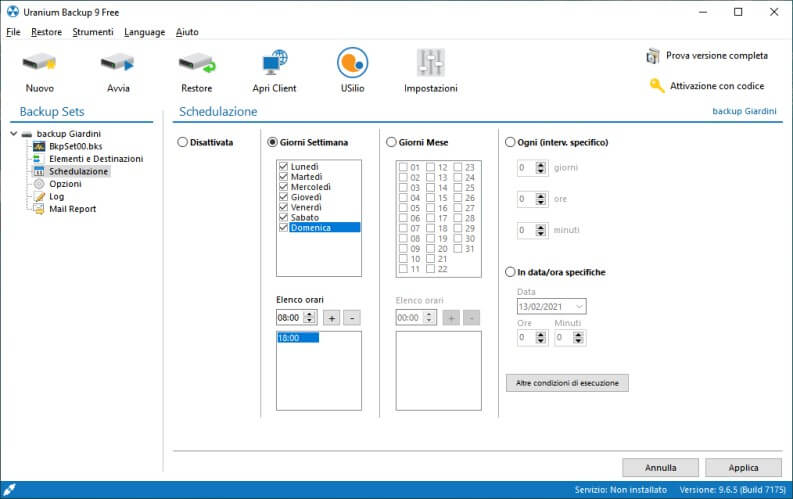Click Servizio: Non installato status text
793x499 pixels.
click(621, 490)
